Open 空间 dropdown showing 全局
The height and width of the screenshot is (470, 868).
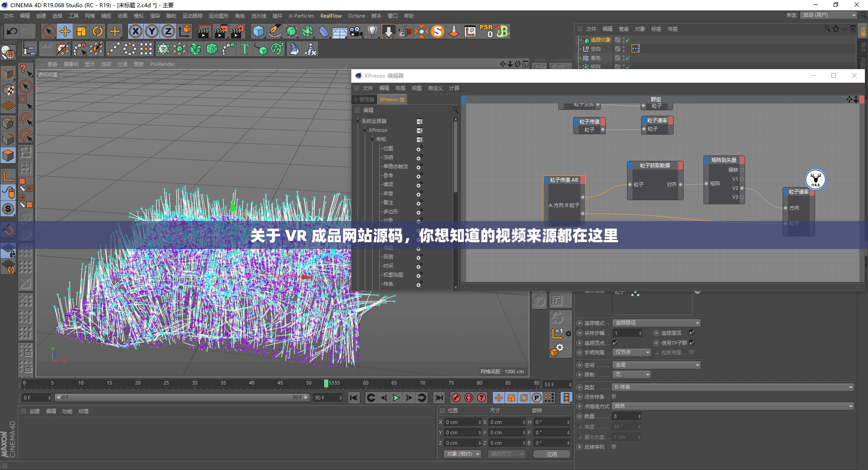pos(656,365)
